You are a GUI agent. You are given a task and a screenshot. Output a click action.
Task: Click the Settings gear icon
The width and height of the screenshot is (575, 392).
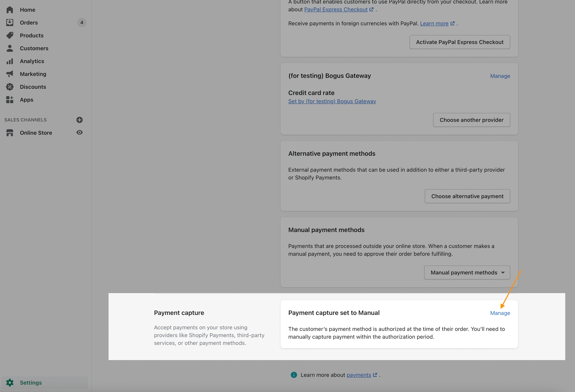10,383
